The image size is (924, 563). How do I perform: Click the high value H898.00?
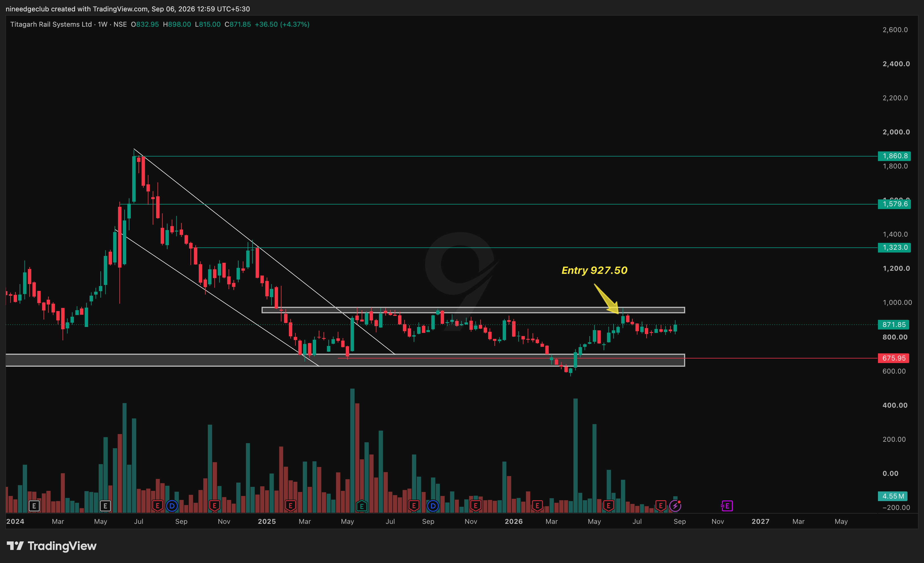(x=177, y=24)
